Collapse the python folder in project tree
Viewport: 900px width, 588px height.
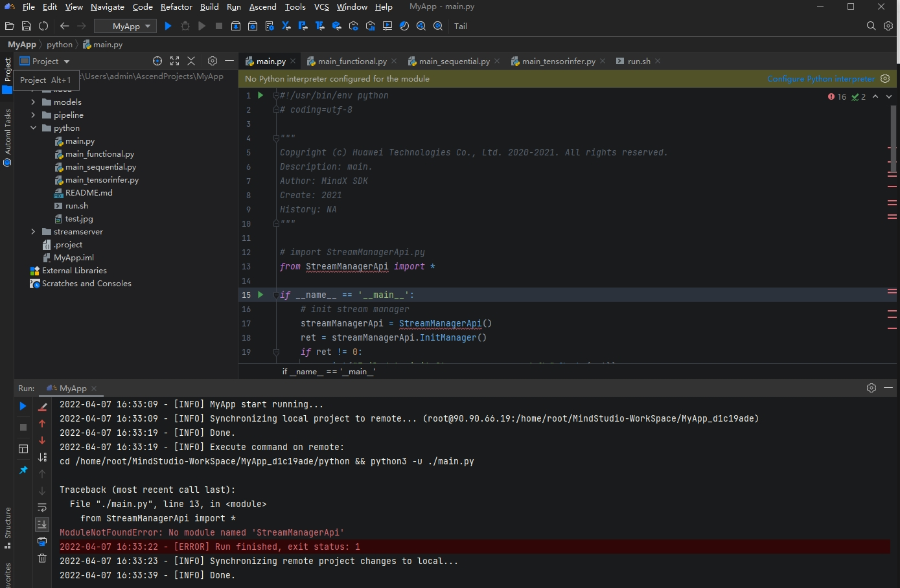(33, 128)
